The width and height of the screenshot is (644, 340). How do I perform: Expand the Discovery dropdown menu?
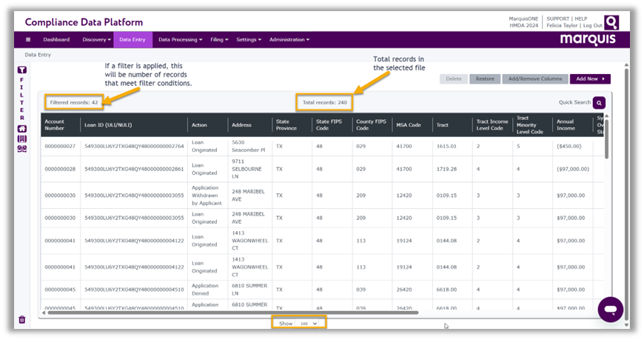[x=96, y=40]
